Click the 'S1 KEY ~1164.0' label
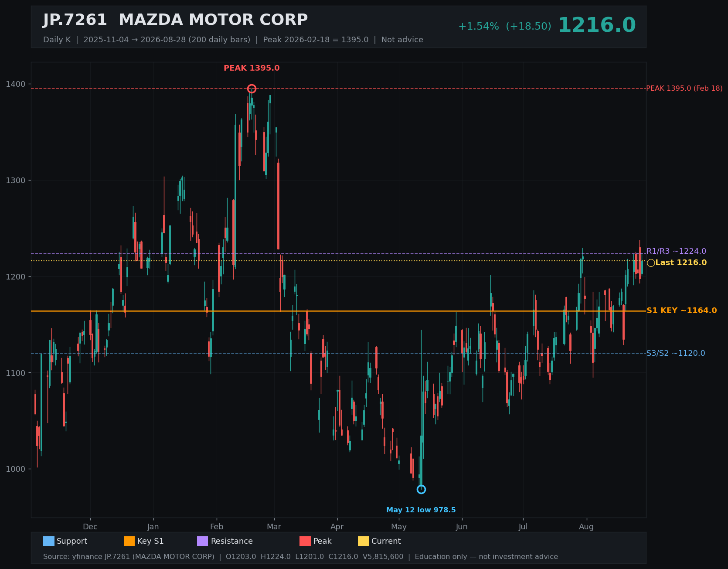 tap(681, 311)
